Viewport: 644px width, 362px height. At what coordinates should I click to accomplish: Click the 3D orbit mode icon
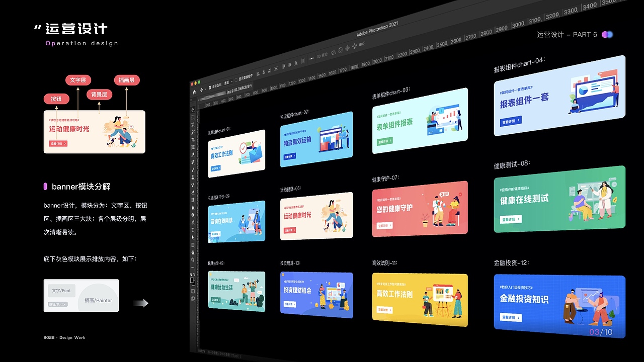pos(334,52)
